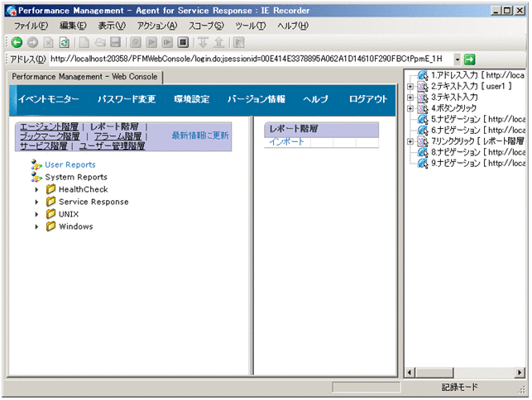Click パスワード変更 in the navigation bar
532x400 pixels.
click(127, 99)
